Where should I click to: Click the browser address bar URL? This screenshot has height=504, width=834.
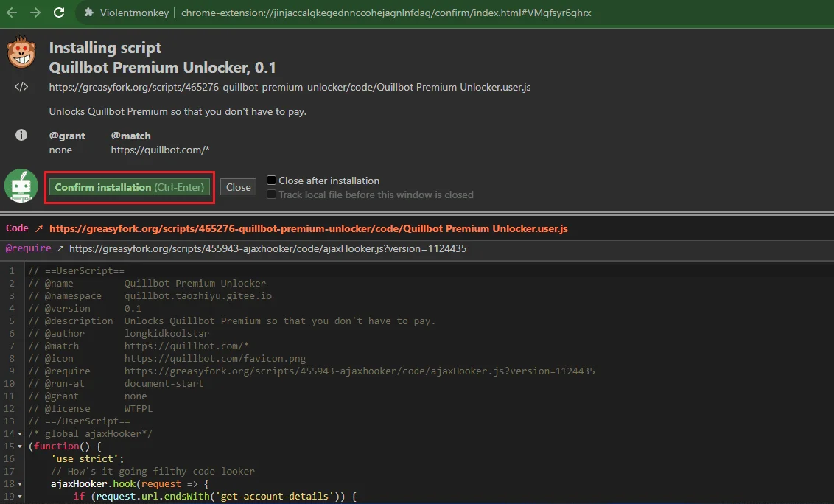pyautogui.click(x=386, y=13)
